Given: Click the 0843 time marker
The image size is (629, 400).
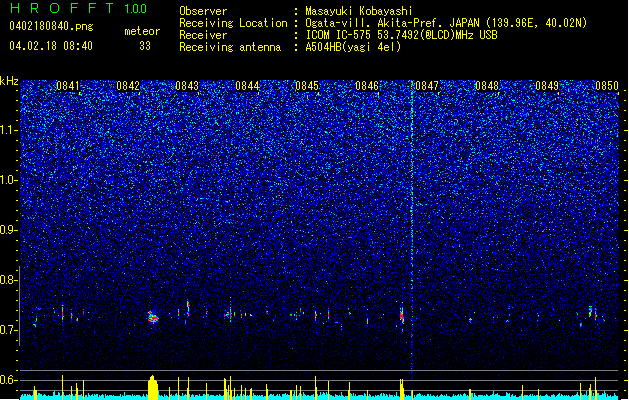Looking at the screenshot, I should (187, 86).
